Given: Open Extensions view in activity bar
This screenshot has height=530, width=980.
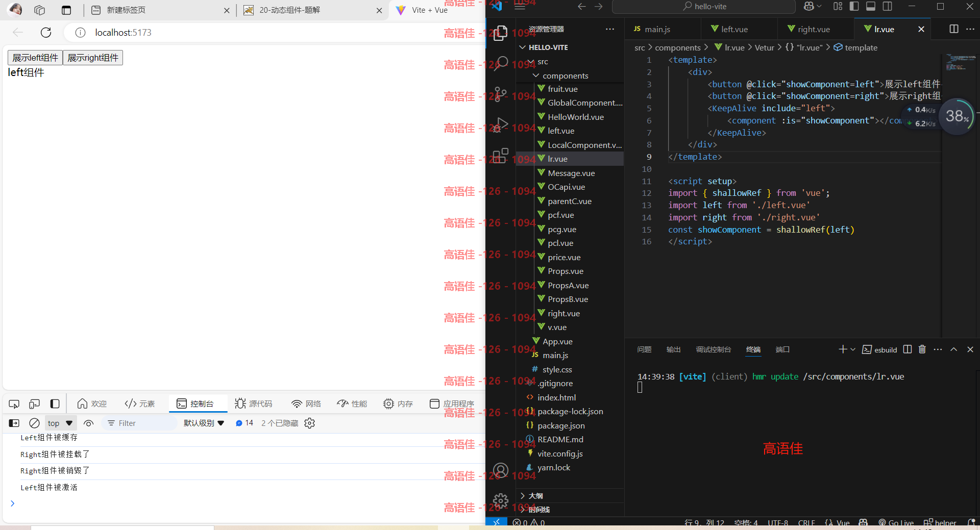Looking at the screenshot, I should point(501,156).
